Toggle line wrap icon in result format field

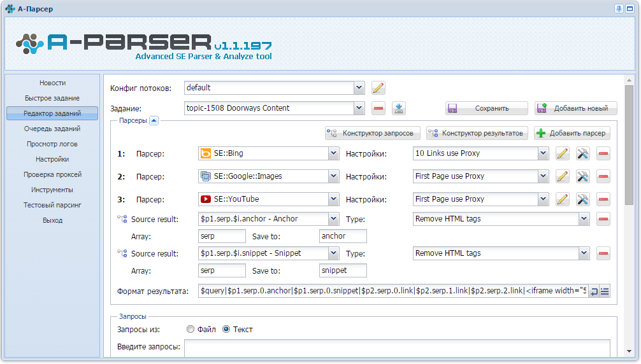pos(594,291)
